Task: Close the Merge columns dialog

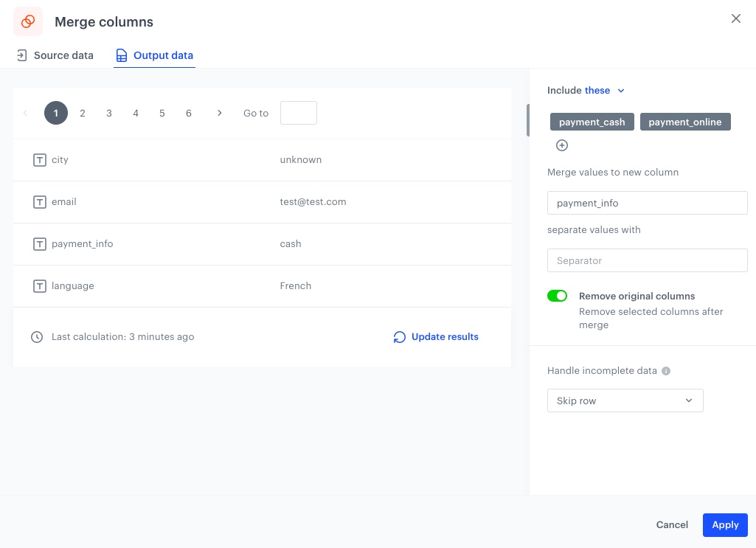Action: [735, 19]
